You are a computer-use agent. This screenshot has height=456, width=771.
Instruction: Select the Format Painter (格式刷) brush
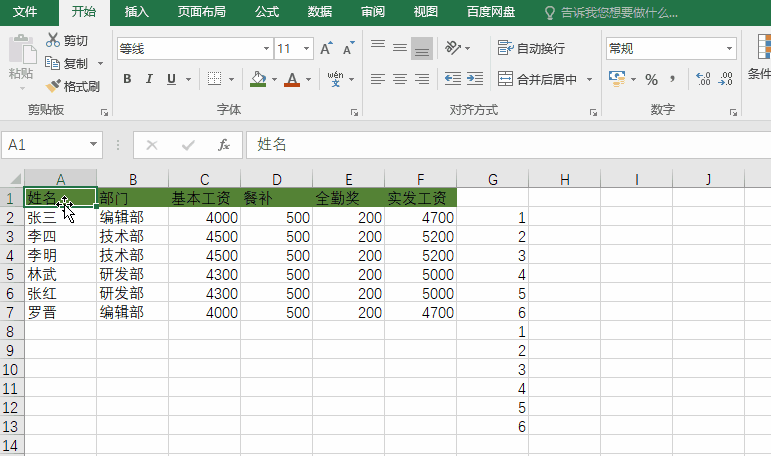point(53,86)
